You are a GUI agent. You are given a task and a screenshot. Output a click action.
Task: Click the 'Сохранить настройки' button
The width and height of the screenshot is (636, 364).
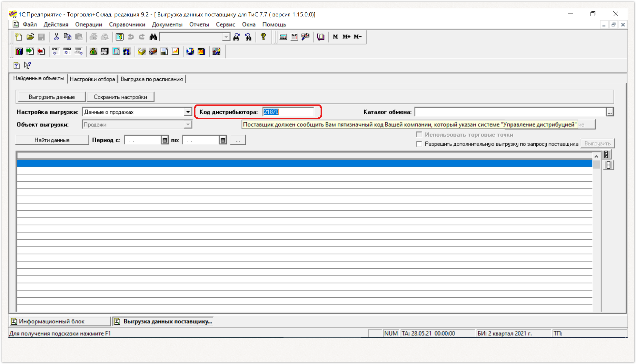[x=120, y=97]
